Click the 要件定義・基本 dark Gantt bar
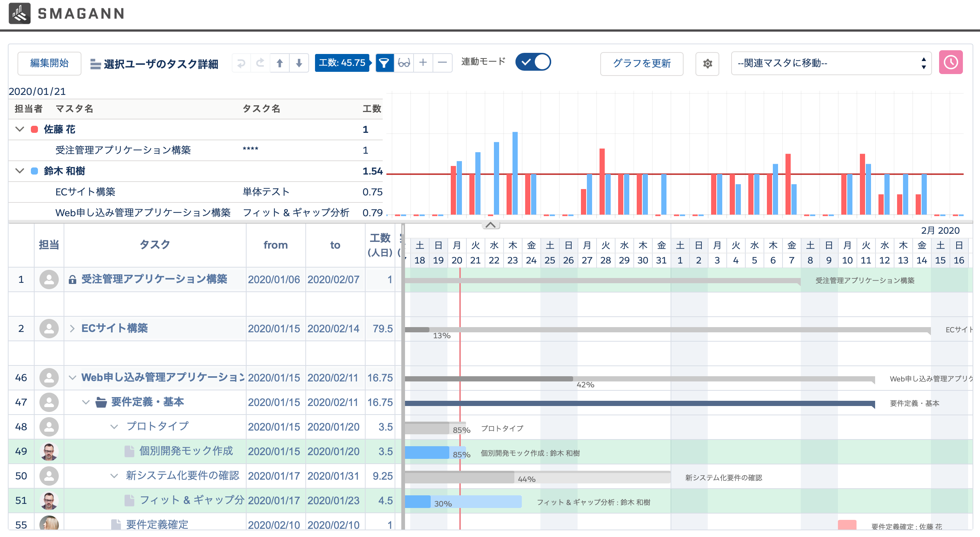This screenshot has width=980, height=537. click(x=640, y=403)
